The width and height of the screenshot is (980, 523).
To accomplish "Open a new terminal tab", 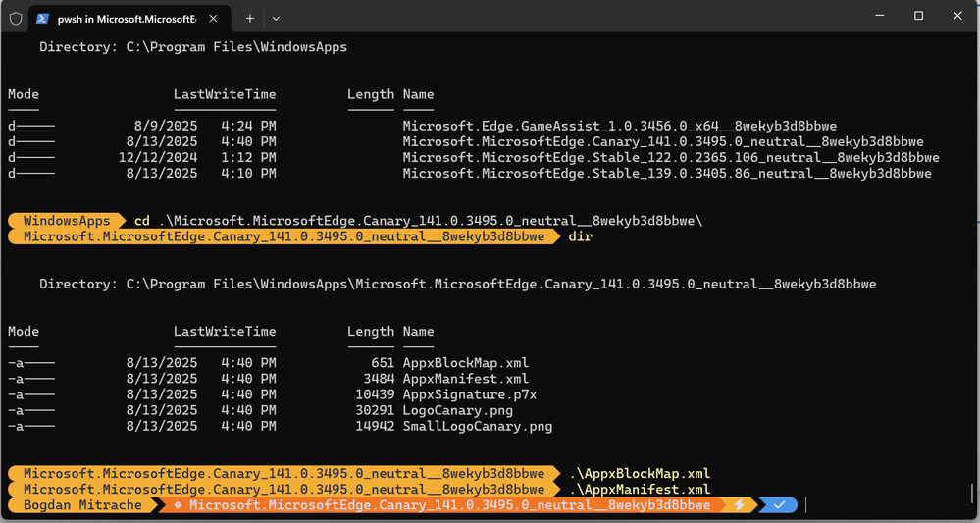I will click(x=250, y=18).
